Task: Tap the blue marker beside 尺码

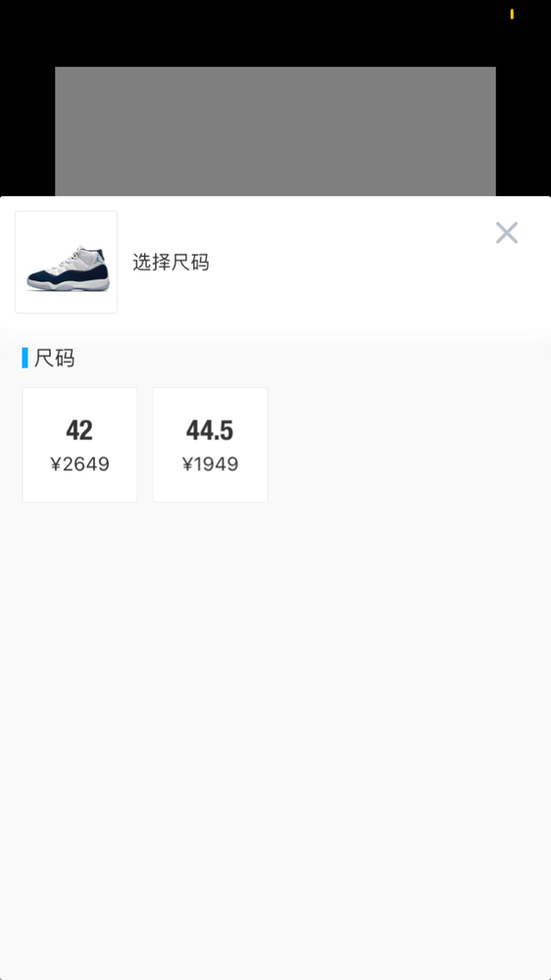Action: [25, 358]
